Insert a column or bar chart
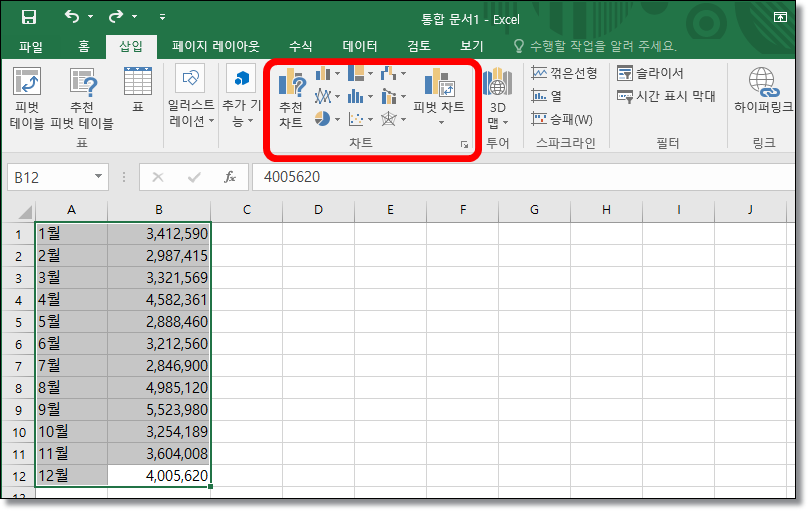Image resolution: width=808 pixels, height=526 pixels. [328, 74]
